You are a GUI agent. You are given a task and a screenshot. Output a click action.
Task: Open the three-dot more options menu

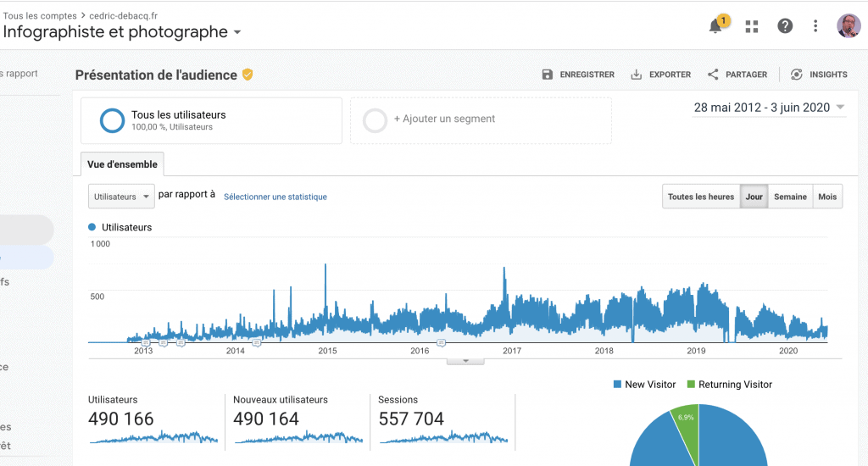pyautogui.click(x=815, y=26)
